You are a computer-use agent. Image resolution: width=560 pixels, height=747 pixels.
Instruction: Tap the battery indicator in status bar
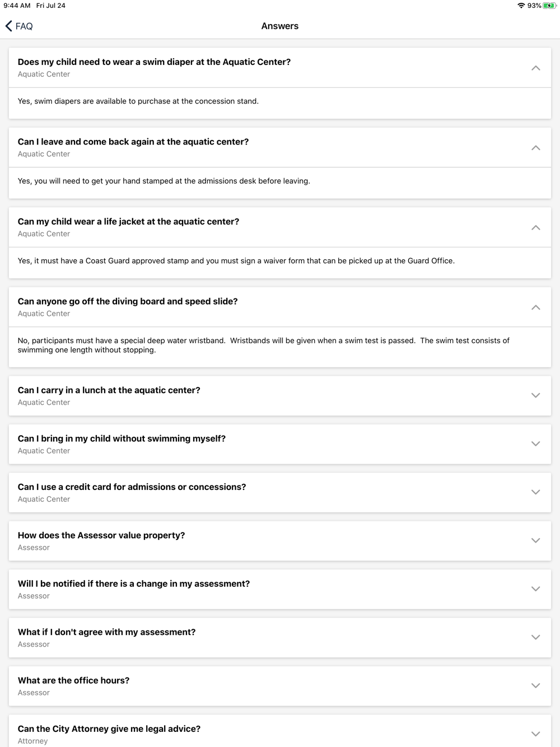point(549,6)
